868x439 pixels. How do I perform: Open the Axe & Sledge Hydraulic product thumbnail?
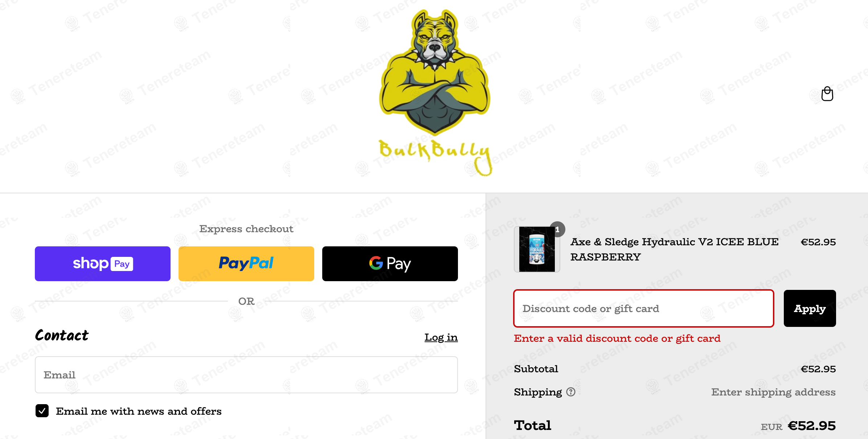coord(537,249)
